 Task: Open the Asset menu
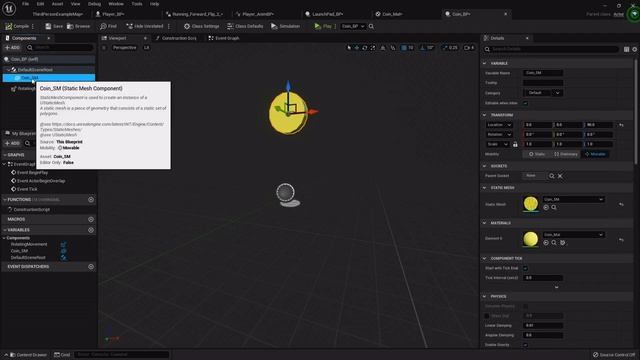point(58,4)
